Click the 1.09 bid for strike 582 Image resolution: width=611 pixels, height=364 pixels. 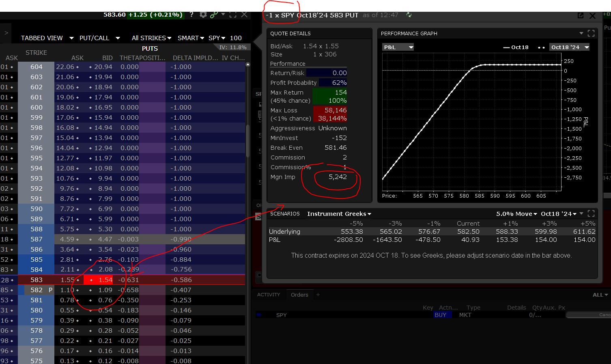[x=105, y=290]
